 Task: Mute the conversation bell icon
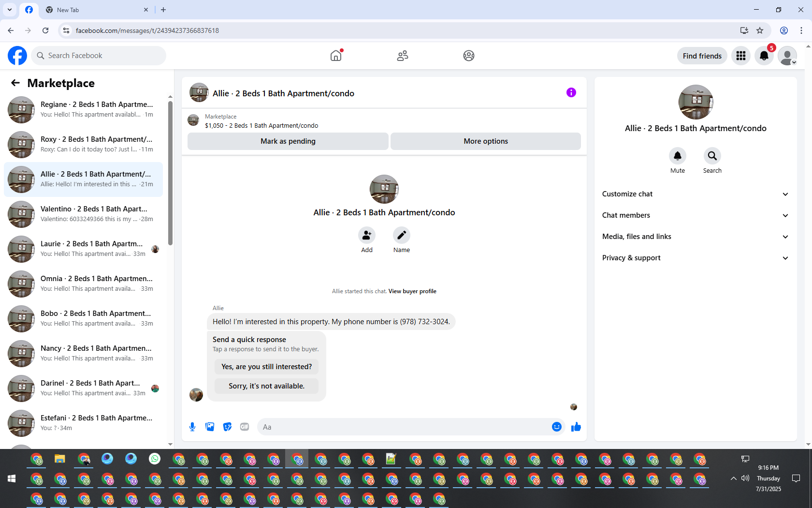tap(678, 156)
